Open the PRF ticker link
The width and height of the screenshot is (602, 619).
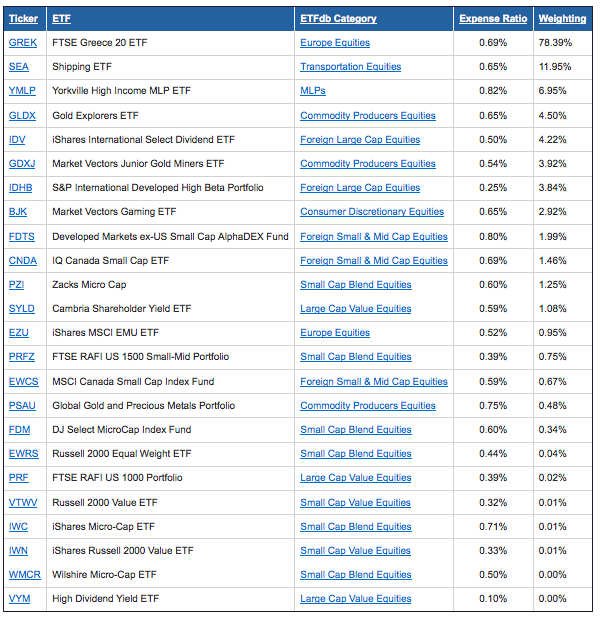tap(19, 478)
